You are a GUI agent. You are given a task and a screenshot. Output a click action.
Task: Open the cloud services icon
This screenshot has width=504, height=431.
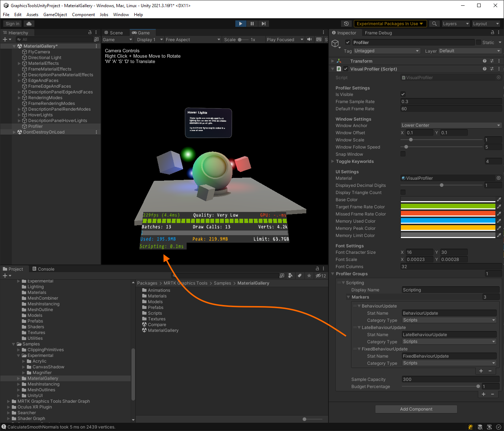pos(29,24)
